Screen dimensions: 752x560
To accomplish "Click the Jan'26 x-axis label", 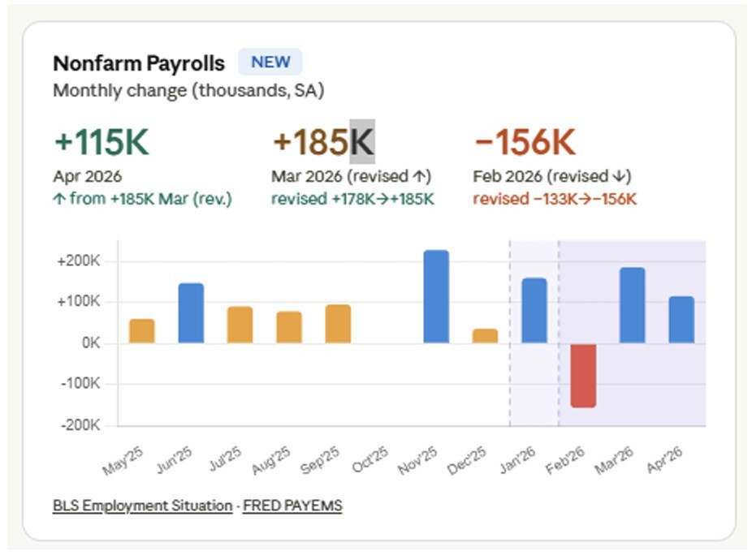I will (517, 460).
